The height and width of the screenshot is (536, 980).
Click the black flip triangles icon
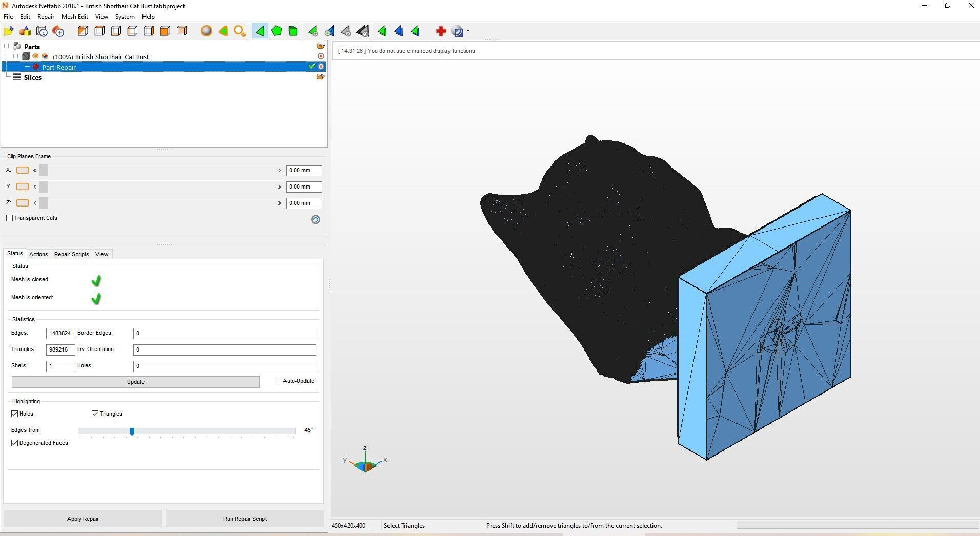tap(362, 31)
